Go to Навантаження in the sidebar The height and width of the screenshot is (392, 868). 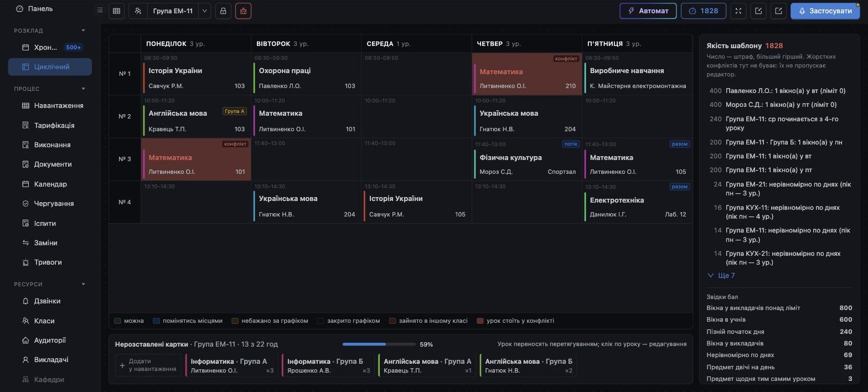pyautogui.click(x=50, y=106)
